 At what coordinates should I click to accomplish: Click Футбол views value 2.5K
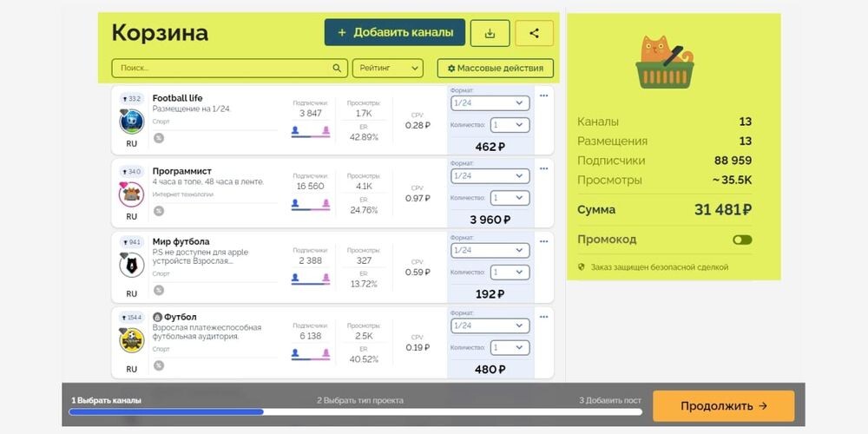[365, 336]
